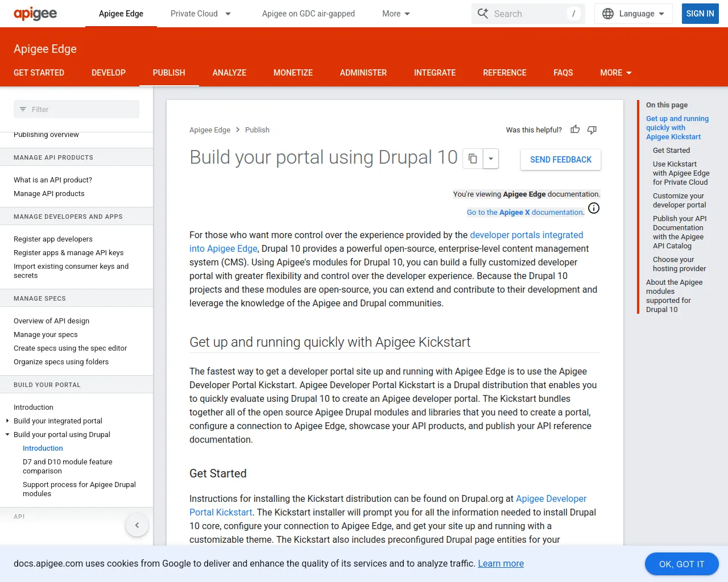Open Support process for Apigee Drupal modules

pyautogui.click(x=79, y=489)
